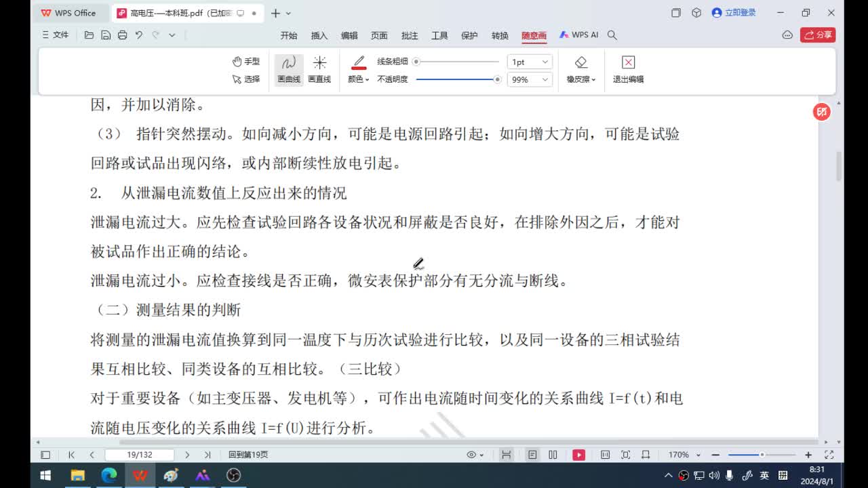
Task: Go to the first page
Action: pos(71,455)
